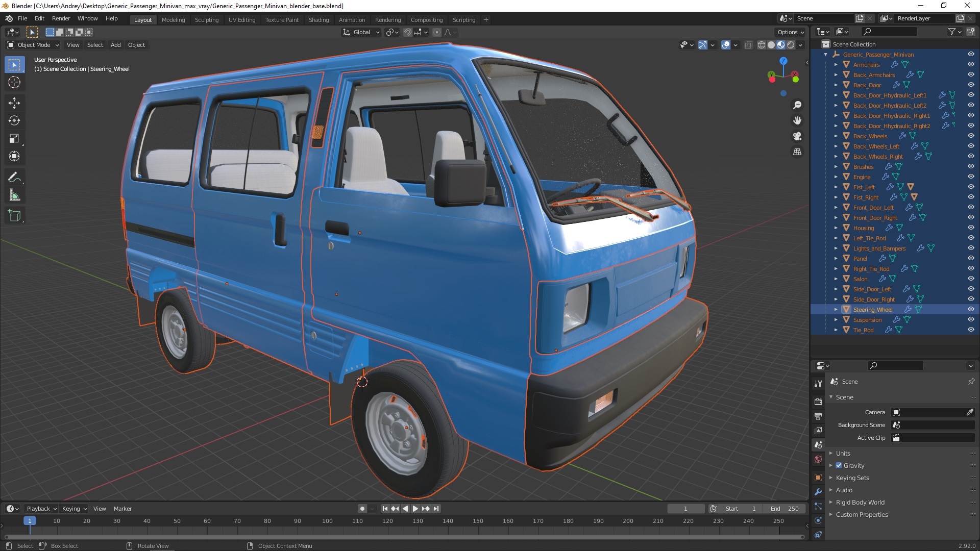Expand the Housing object tree
The image size is (980, 551).
click(836, 228)
